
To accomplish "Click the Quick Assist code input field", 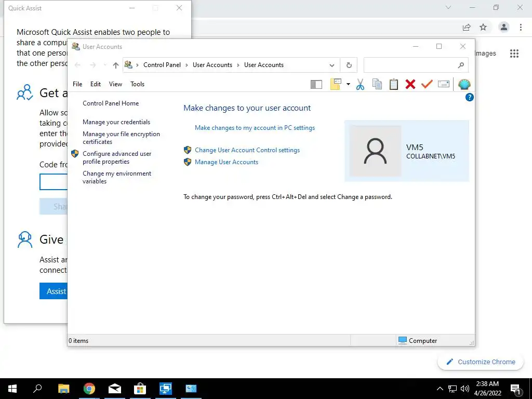I will pos(54,182).
